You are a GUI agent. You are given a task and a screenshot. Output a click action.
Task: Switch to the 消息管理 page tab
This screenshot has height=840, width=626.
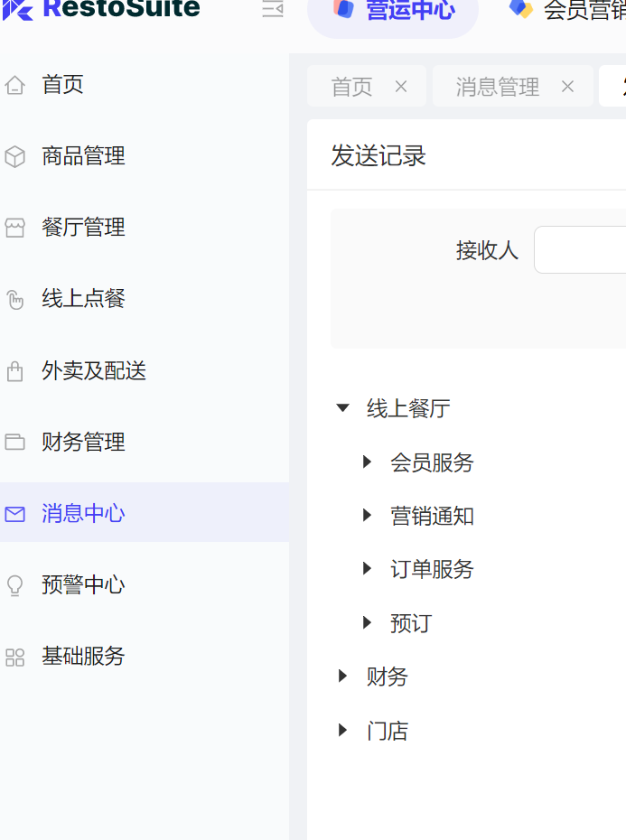(497, 87)
